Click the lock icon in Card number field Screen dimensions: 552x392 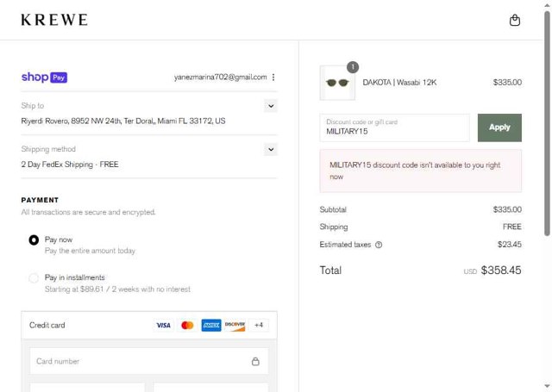255,361
